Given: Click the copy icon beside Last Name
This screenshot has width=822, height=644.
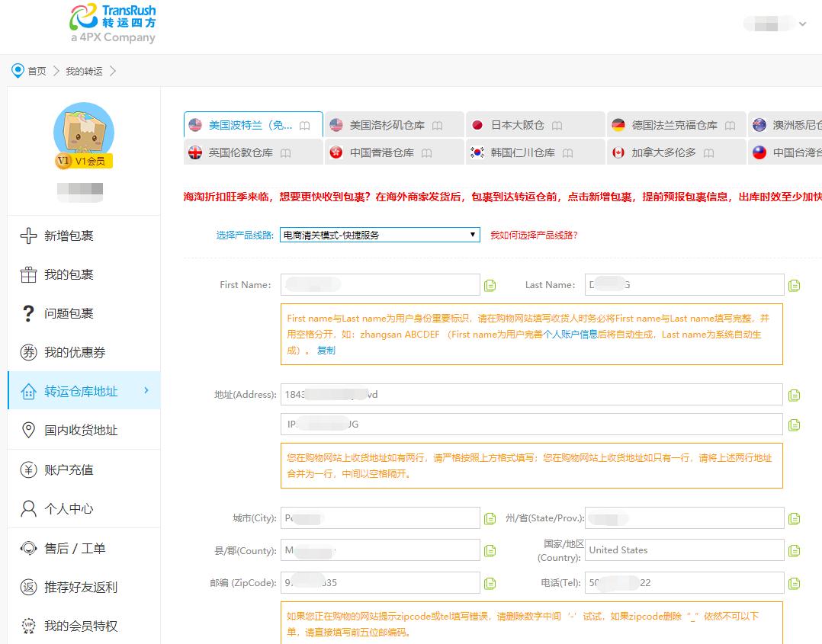Looking at the screenshot, I should pyautogui.click(x=795, y=284).
